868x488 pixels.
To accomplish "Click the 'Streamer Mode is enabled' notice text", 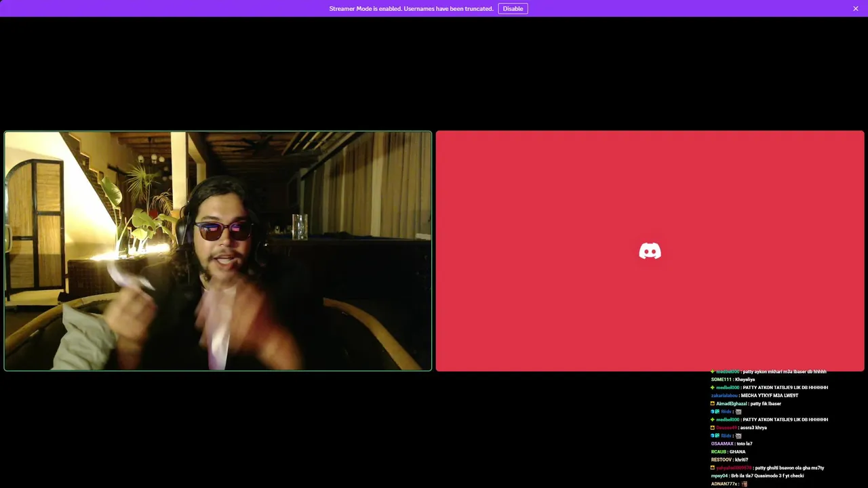I will click(x=411, y=9).
